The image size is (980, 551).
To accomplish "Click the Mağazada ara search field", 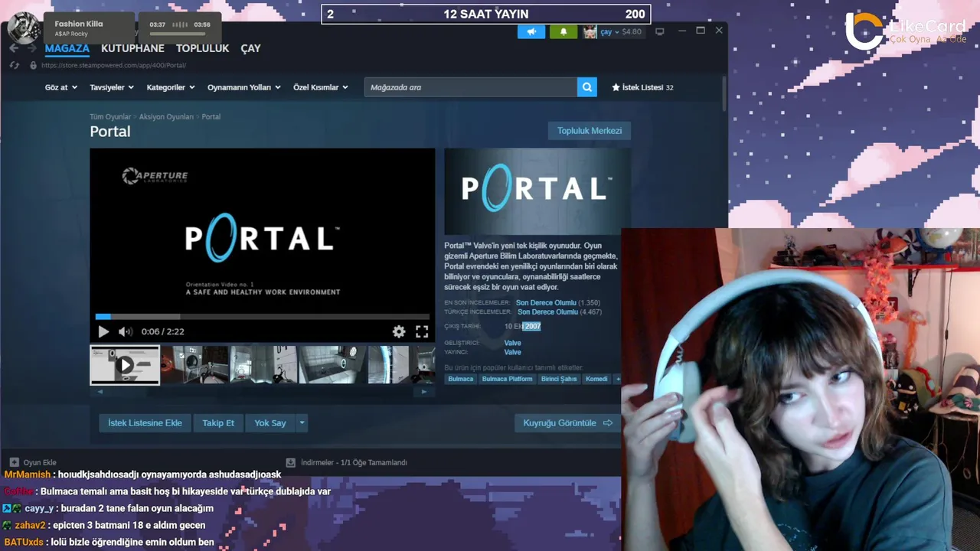I will point(471,87).
